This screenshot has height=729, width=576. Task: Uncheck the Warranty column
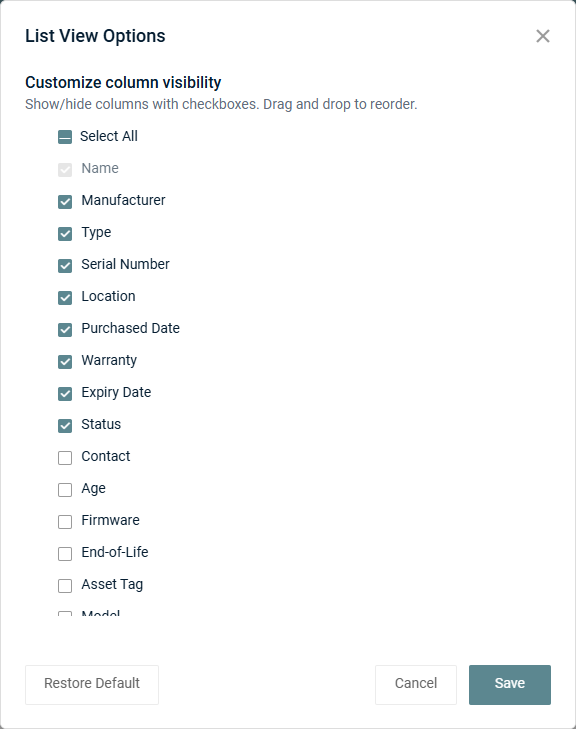click(65, 362)
